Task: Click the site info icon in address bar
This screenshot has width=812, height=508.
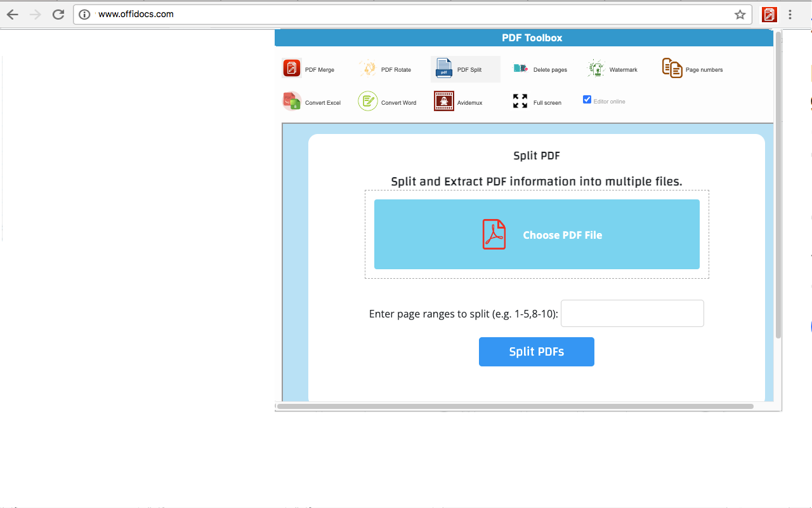Action: coord(84,14)
